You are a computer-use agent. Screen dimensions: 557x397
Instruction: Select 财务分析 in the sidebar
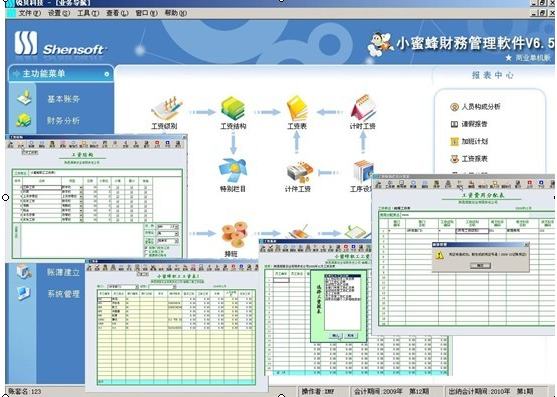pos(63,120)
